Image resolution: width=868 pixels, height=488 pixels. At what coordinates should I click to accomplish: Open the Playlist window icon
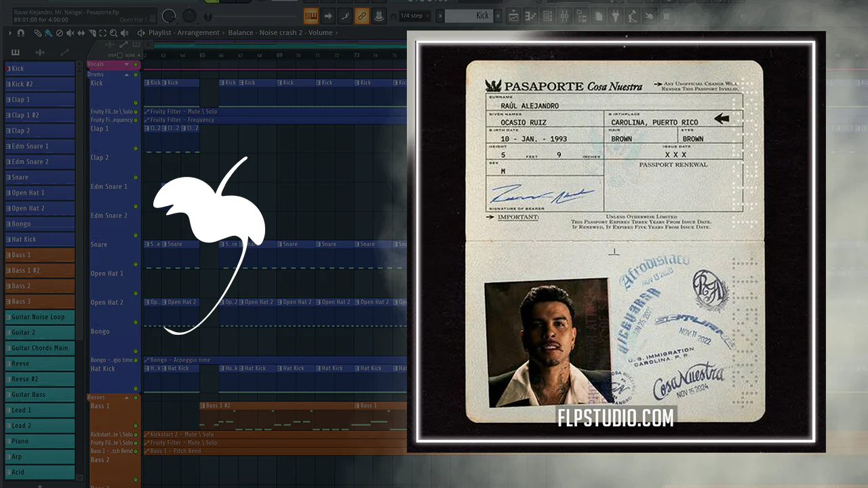513,16
